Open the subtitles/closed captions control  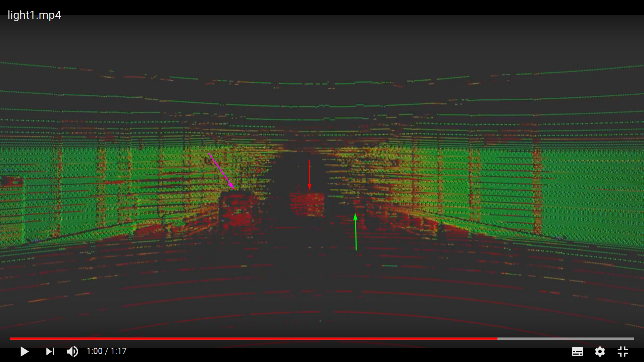click(578, 351)
